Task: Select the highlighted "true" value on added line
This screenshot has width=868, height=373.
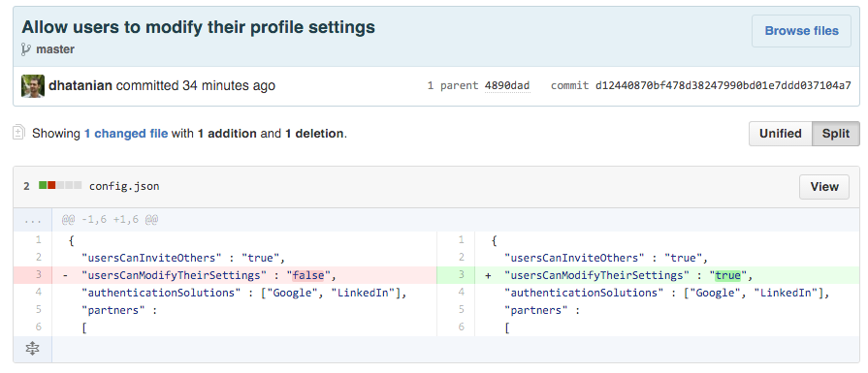Action: pyautogui.click(x=727, y=274)
